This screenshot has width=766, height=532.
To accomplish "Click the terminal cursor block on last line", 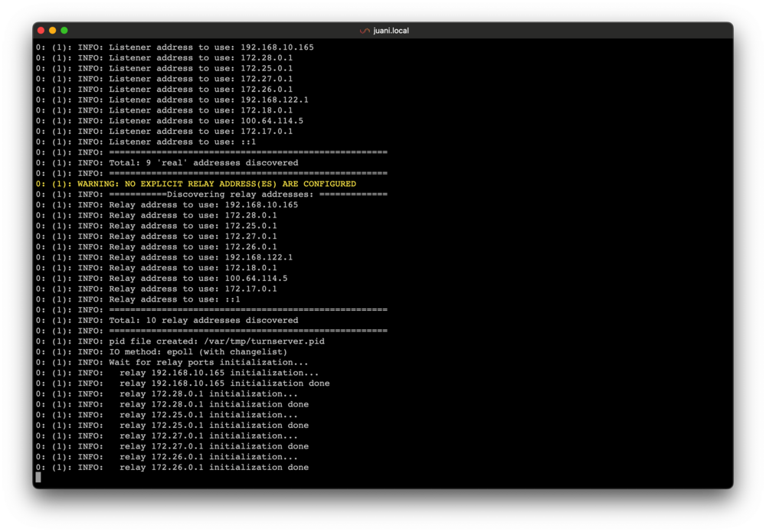I will click(x=38, y=478).
